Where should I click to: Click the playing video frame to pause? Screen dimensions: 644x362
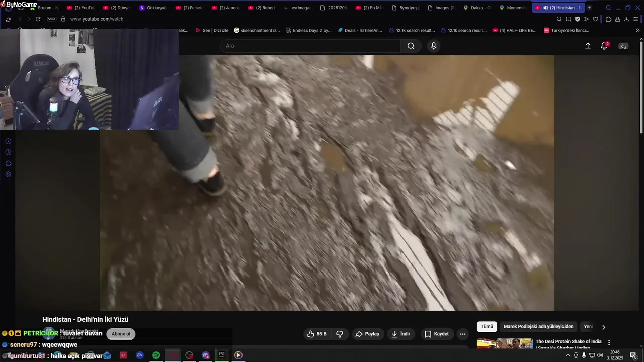[327, 183]
